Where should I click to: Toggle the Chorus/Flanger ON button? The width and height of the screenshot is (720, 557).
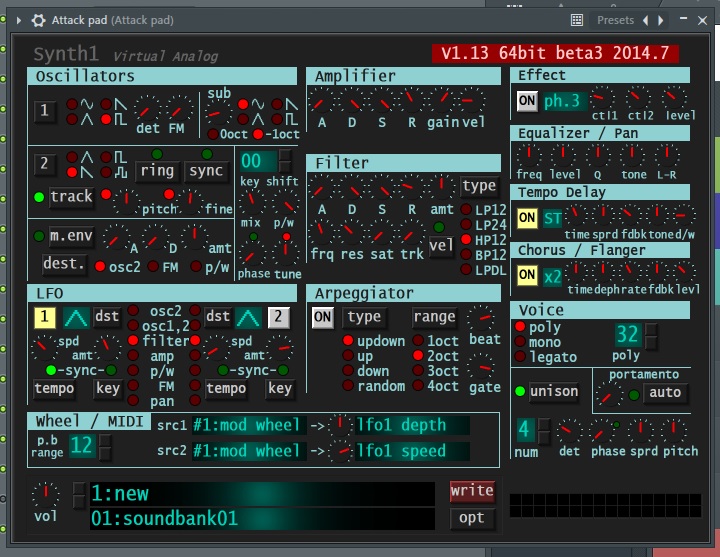pos(527,275)
